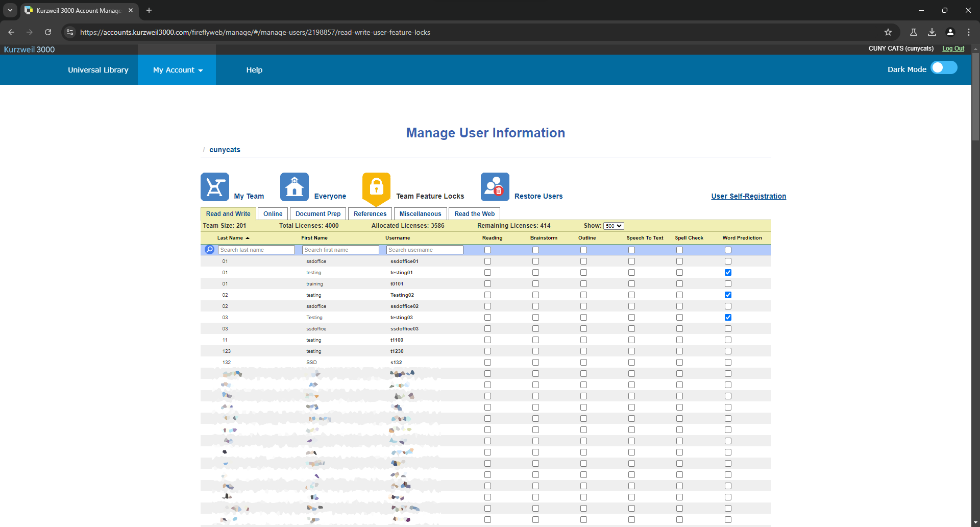Open the Chrome profile icon
The height and width of the screenshot is (527, 980).
[950, 32]
